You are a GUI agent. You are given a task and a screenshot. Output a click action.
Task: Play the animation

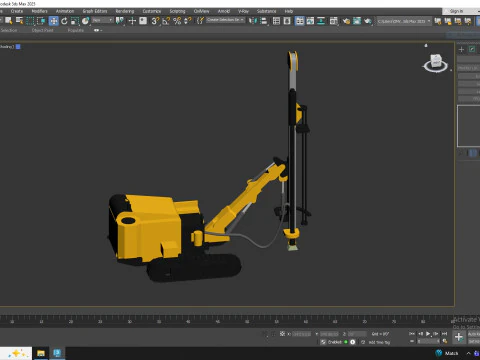point(428,333)
